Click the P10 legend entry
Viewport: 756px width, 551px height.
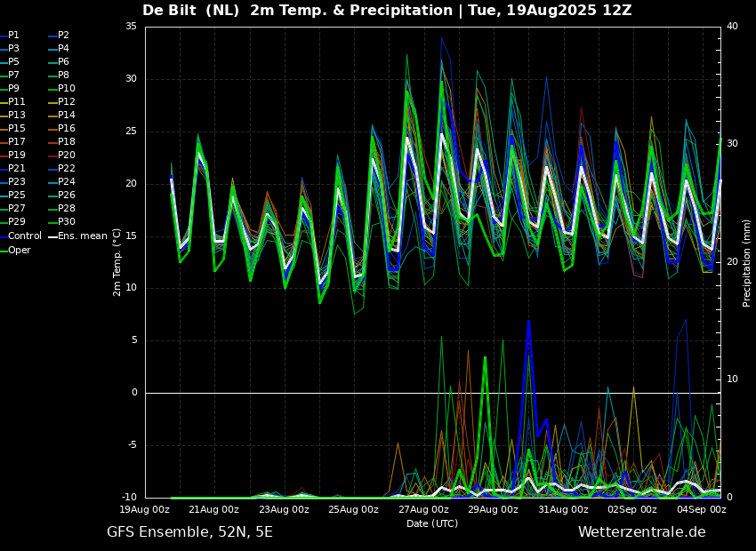[x=61, y=89]
